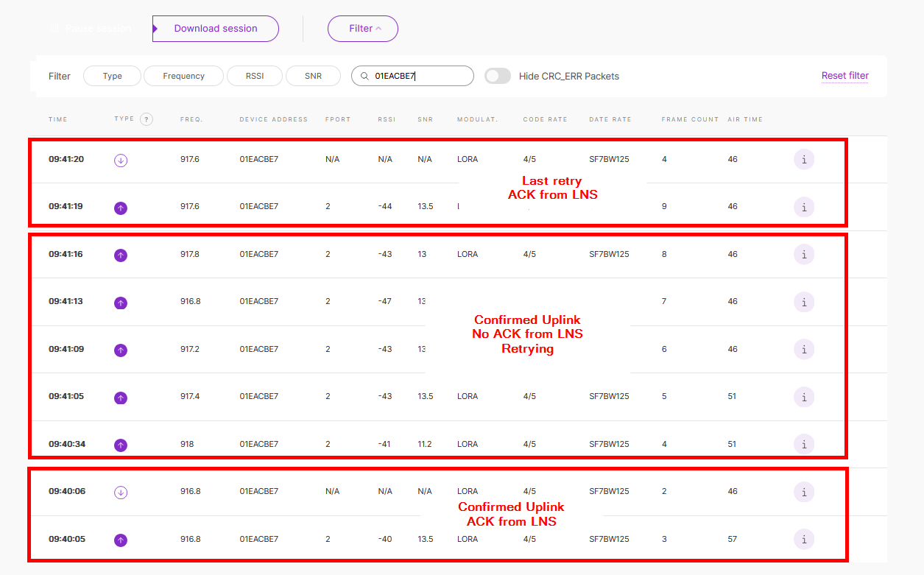Open the Type filter option
Viewport: 924px width, 575px height.
113,76
